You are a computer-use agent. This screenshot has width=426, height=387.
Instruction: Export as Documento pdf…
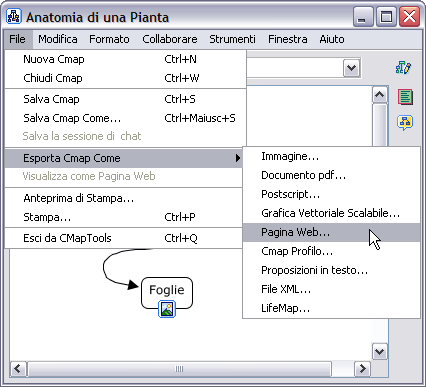pos(331,175)
